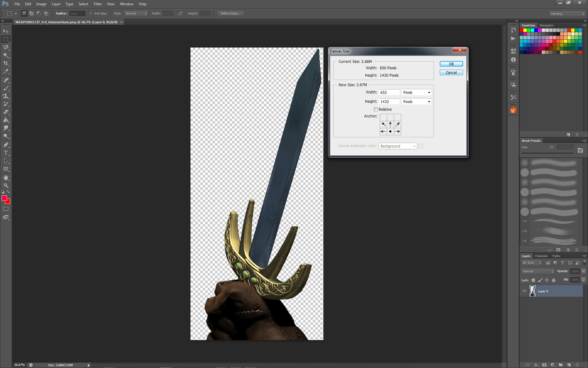The image size is (588, 368).
Task: Open the Fill slider dropdown arrow
Action: 583,280
